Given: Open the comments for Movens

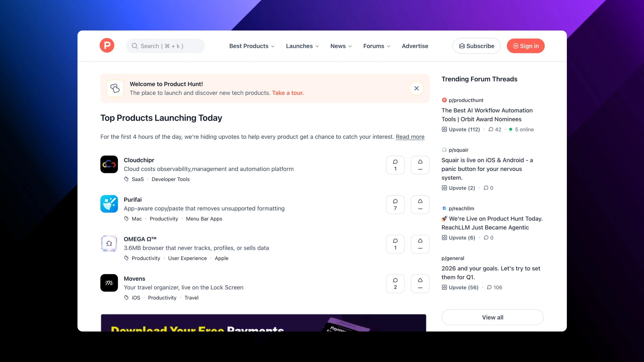Looking at the screenshot, I should [x=395, y=283].
